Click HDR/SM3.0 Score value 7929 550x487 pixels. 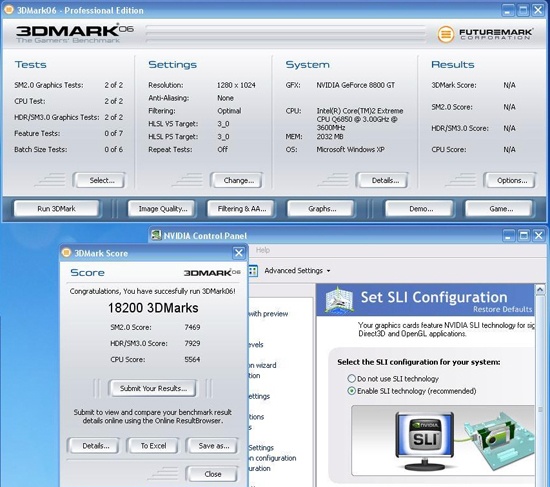[192, 343]
